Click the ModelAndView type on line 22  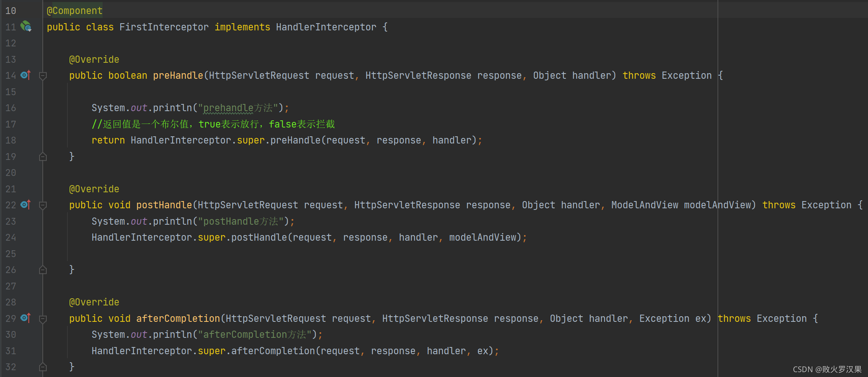[645, 205]
